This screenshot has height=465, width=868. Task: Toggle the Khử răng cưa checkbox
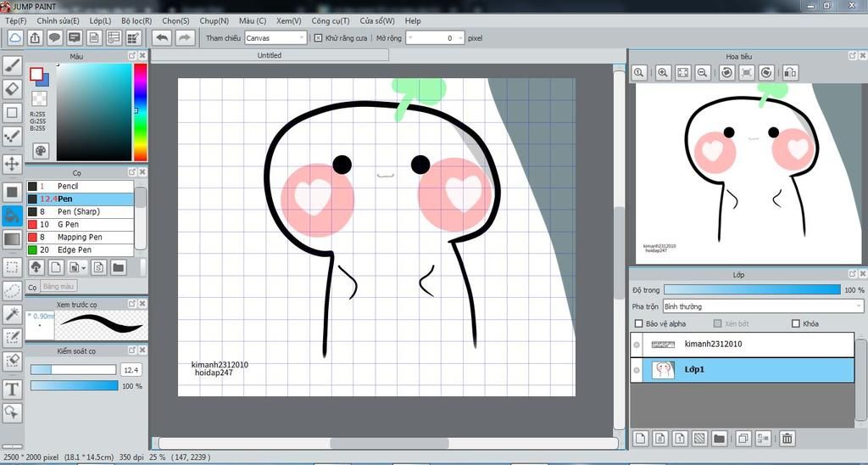click(319, 38)
